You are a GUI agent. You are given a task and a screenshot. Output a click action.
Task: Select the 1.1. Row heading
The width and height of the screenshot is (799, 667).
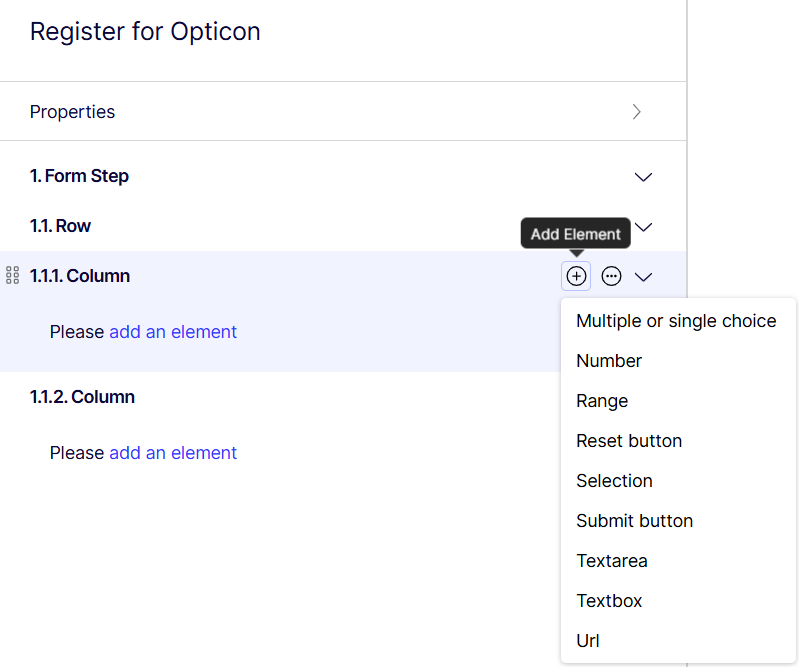click(60, 226)
